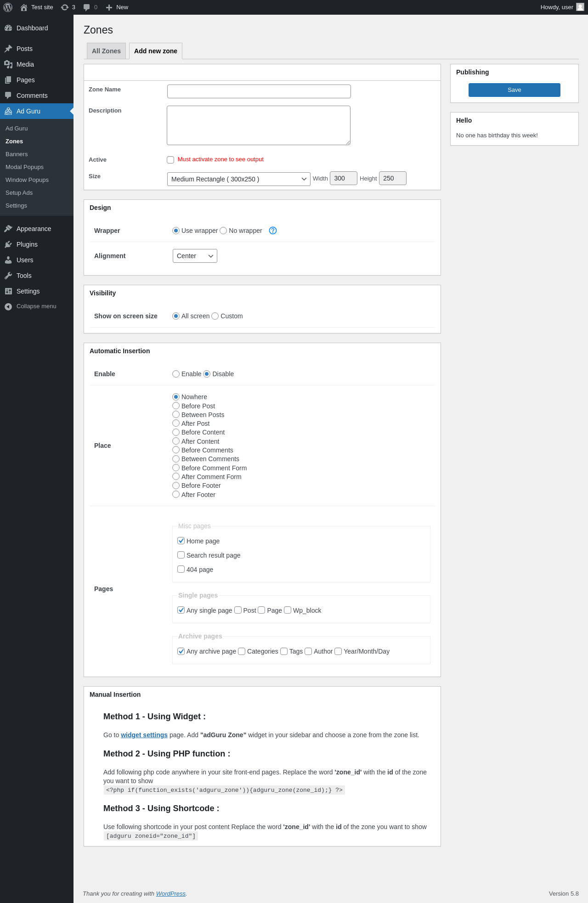Check the Search result page checkbox
This screenshot has width=588, height=903.
coord(181,555)
